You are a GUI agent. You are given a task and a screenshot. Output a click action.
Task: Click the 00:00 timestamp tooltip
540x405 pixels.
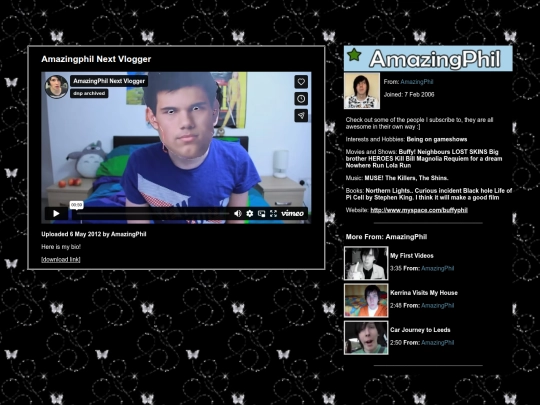[x=76, y=205]
